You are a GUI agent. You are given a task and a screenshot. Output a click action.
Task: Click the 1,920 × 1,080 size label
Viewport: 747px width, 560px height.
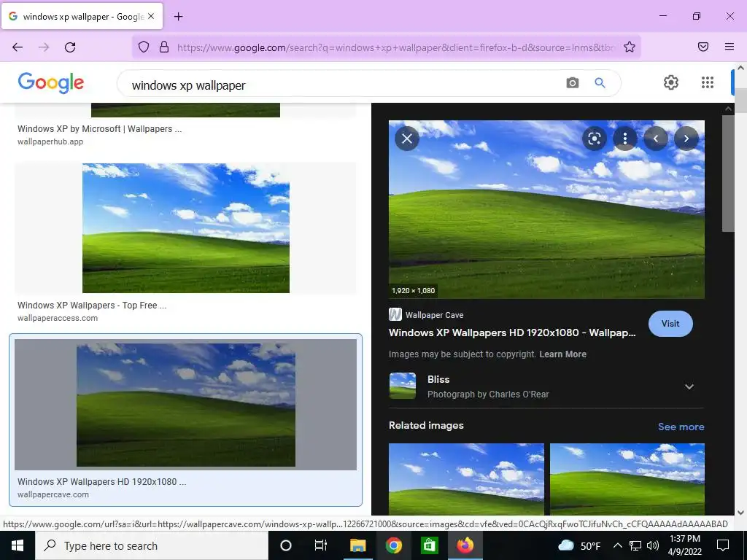(x=413, y=290)
